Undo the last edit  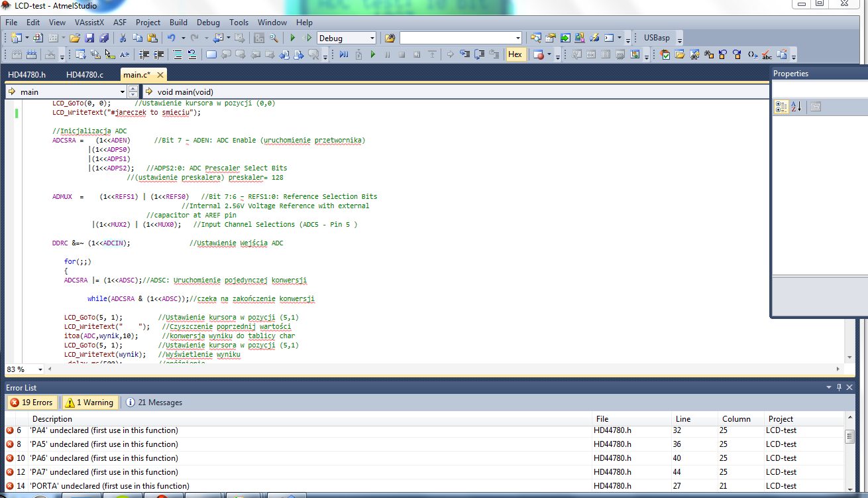click(172, 38)
